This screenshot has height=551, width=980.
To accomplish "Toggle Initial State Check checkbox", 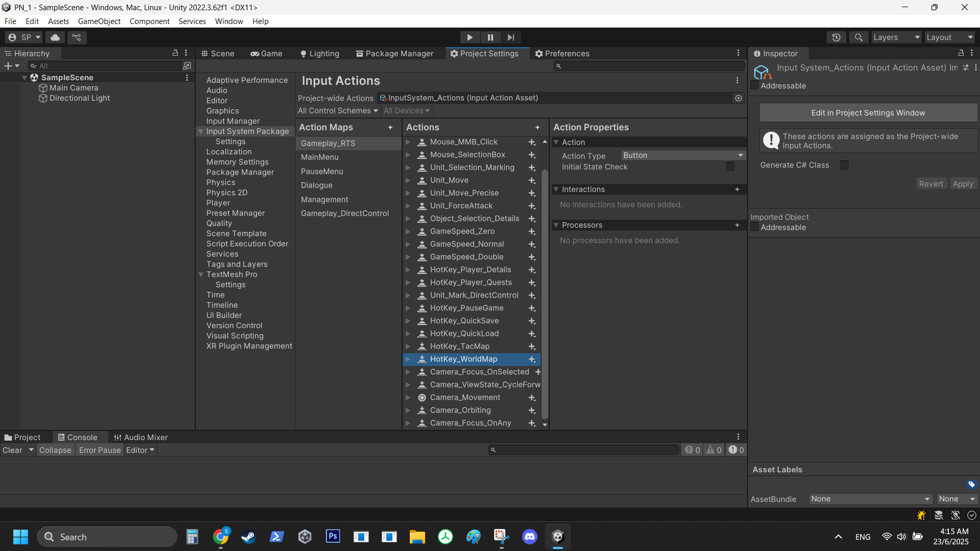I will [x=730, y=167].
